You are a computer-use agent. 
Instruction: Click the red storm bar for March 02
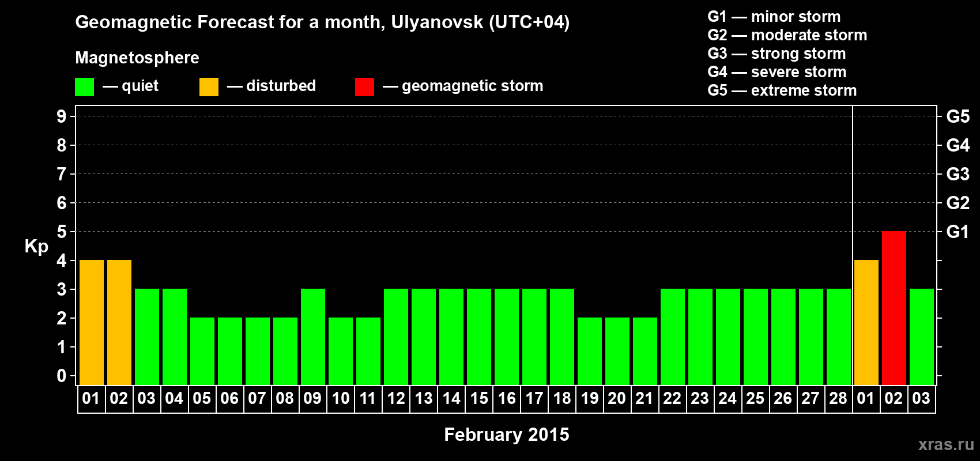click(894, 308)
